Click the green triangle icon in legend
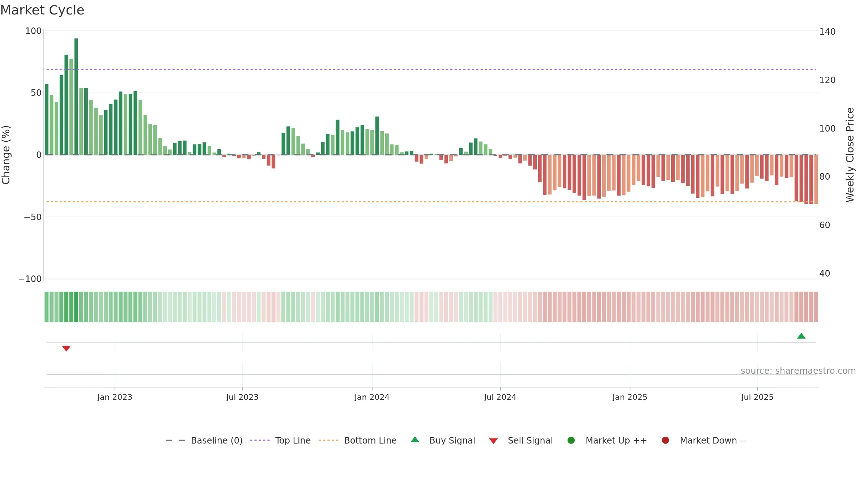The width and height of the screenshot is (868, 488). (x=415, y=440)
